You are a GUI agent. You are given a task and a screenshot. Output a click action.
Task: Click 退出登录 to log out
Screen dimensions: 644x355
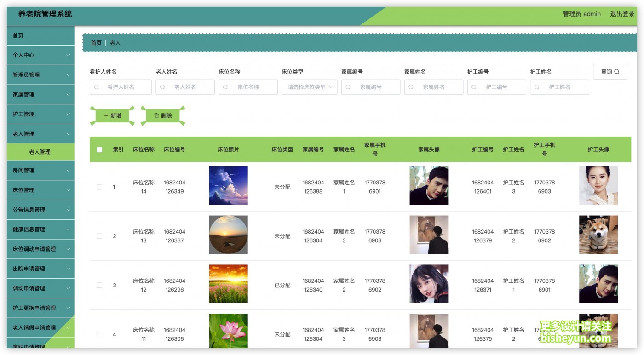(x=622, y=14)
